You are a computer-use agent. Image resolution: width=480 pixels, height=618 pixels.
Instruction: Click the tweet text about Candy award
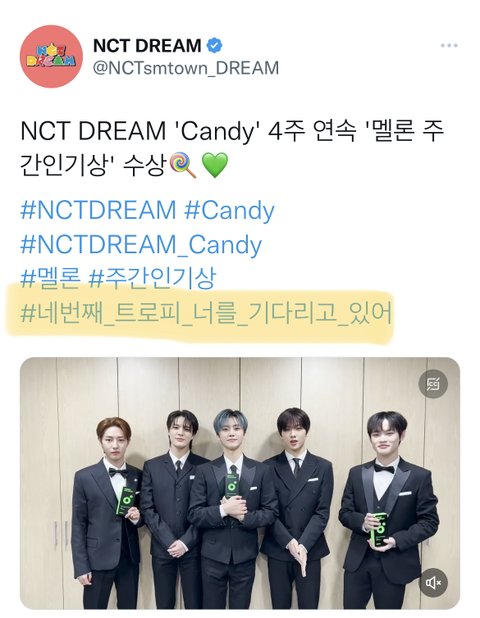point(232,148)
